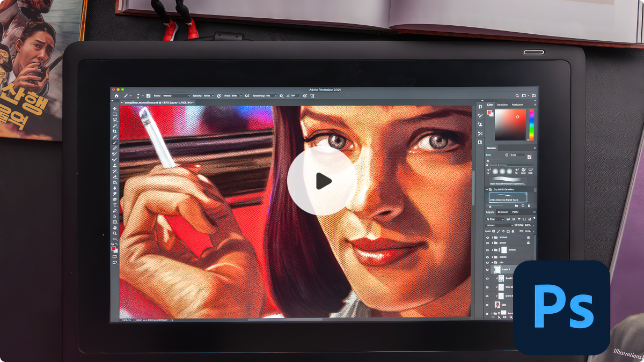Screen dimensions: 644x362
Task: Hide the grade layer group
Action: 487,243
